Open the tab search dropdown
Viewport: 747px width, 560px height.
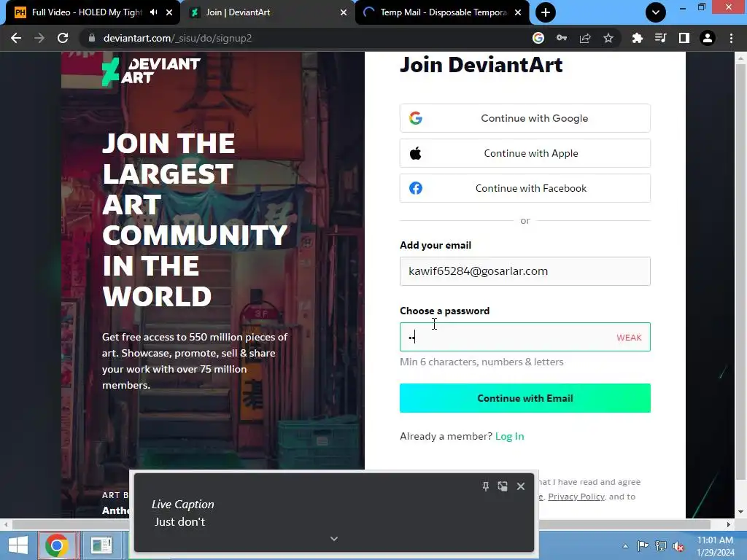(x=656, y=12)
